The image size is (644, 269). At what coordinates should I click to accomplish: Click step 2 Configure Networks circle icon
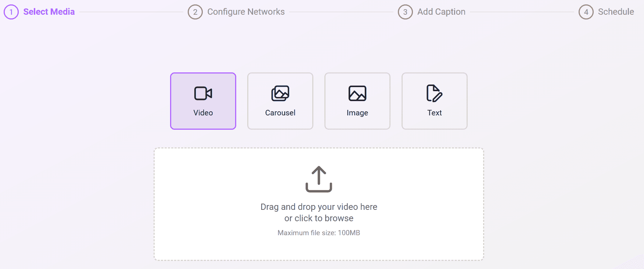(x=195, y=11)
